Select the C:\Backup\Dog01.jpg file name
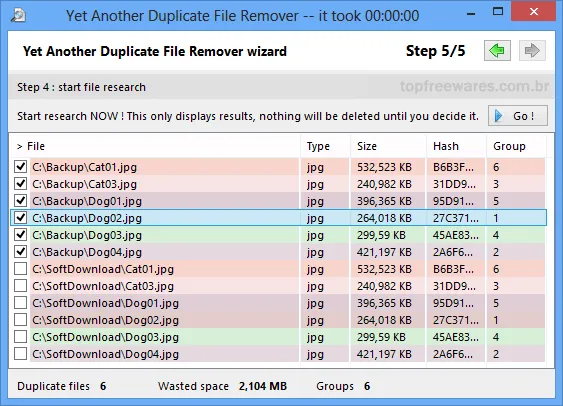 coord(87,201)
